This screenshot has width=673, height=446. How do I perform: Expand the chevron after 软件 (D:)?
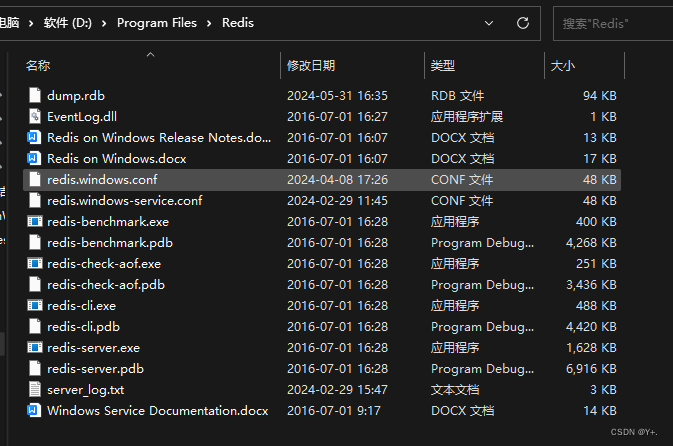(104, 23)
